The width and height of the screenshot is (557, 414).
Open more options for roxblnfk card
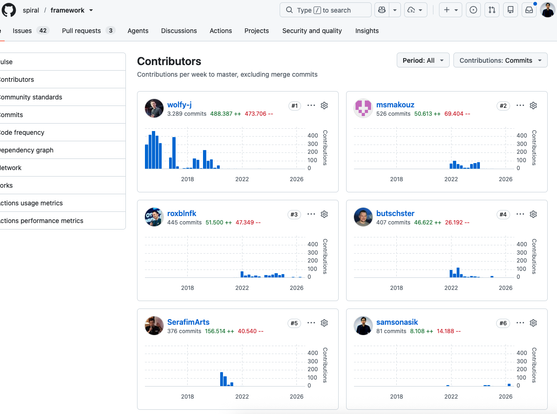311,214
